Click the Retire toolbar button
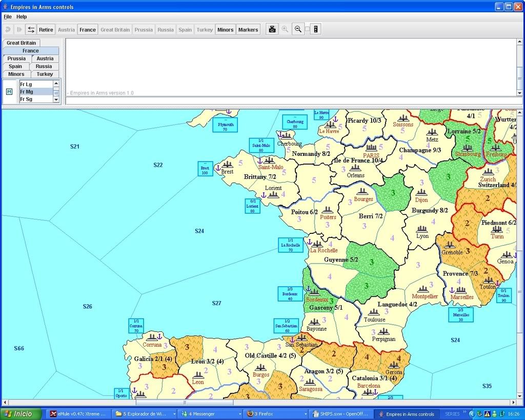525x420 pixels. point(46,29)
